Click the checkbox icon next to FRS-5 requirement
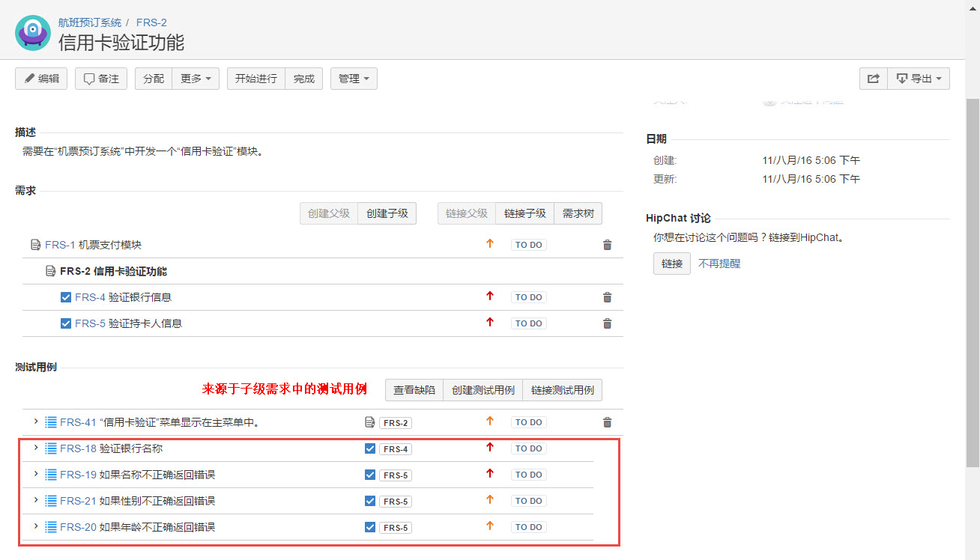 pyautogui.click(x=65, y=323)
